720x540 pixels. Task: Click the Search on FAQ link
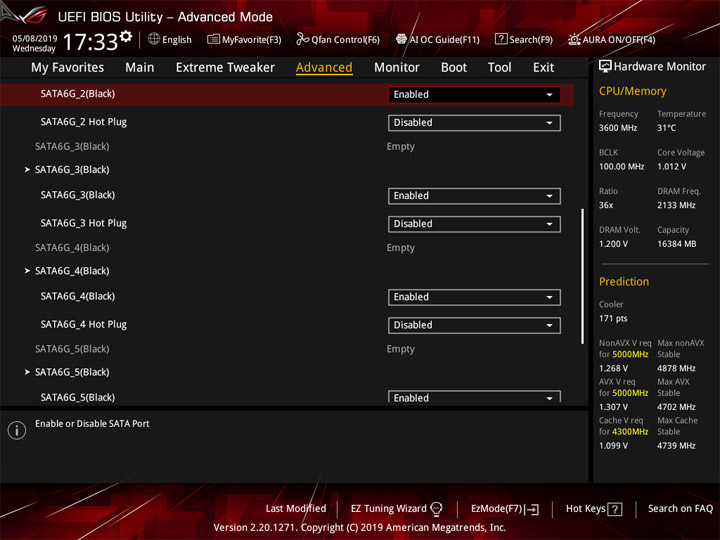tap(680, 509)
